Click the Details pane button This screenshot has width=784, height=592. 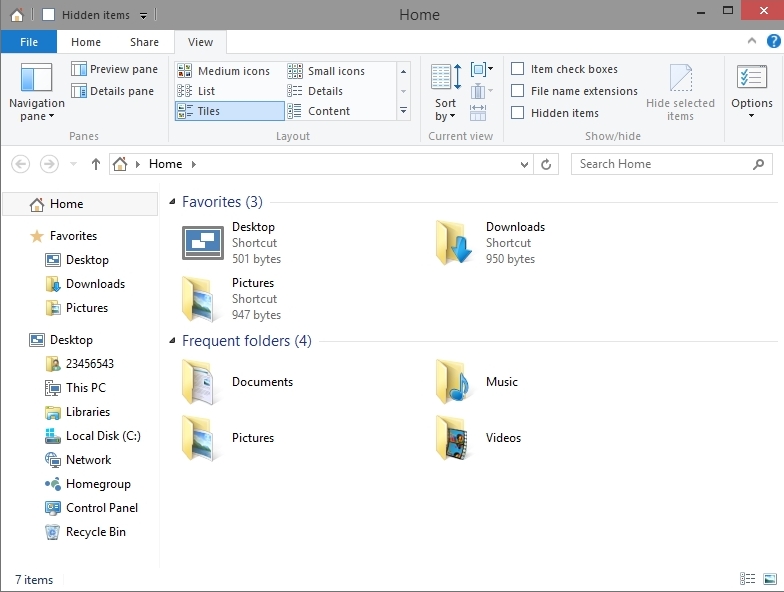point(113,91)
